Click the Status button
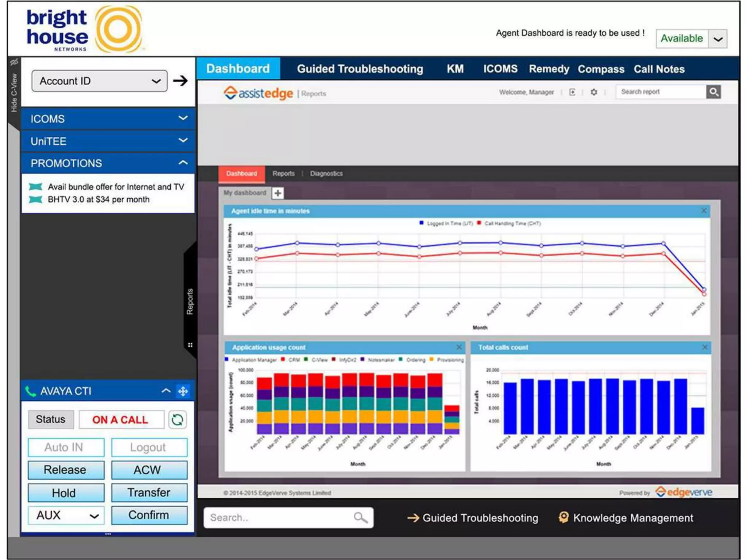Image resolution: width=747 pixels, height=560 pixels. click(x=51, y=420)
